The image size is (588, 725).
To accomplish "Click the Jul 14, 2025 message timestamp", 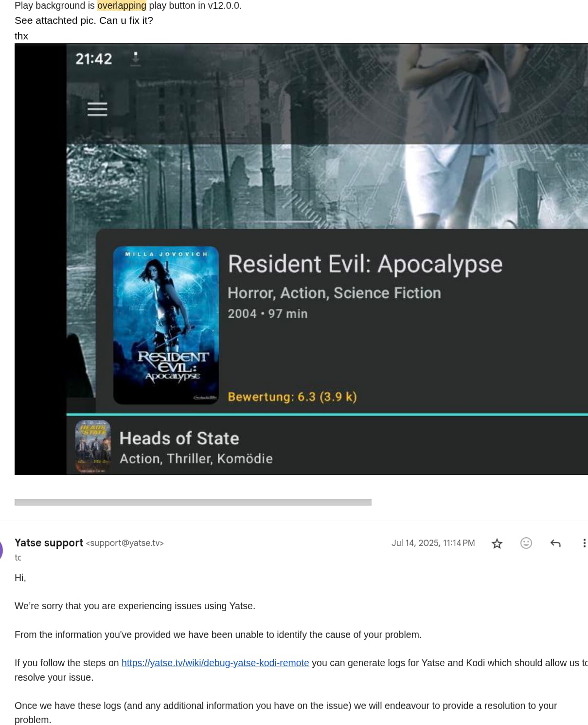I will coord(433,543).
